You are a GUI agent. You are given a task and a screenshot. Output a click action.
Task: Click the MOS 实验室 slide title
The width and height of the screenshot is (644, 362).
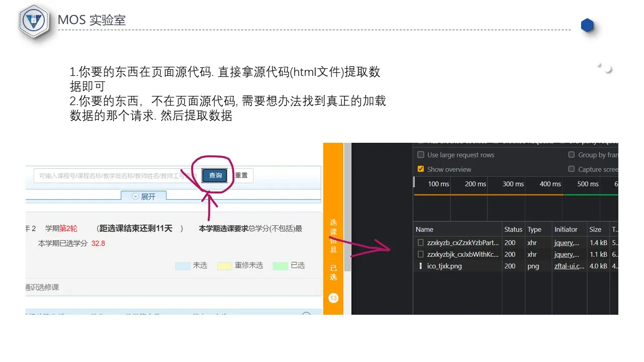point(92,20)
